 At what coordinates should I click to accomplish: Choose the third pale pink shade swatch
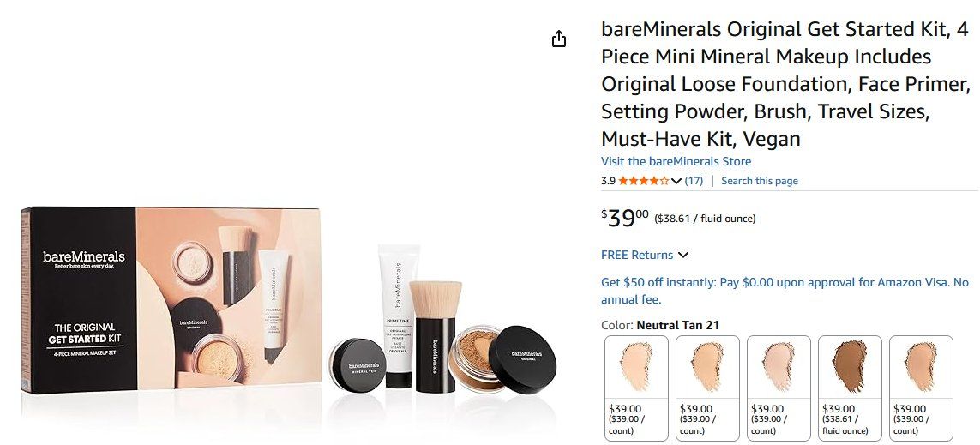[x=779, y=388]
